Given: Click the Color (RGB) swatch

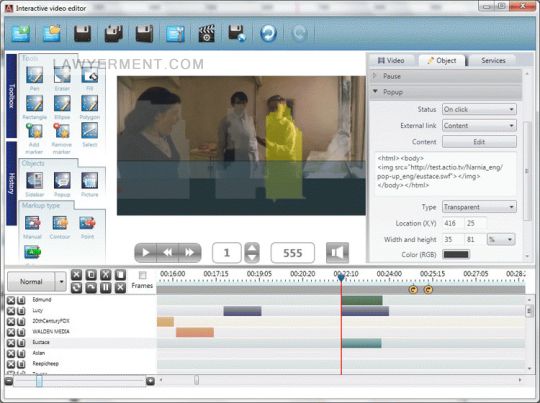Looking at the screenshot, I should [x=456, y=255].
